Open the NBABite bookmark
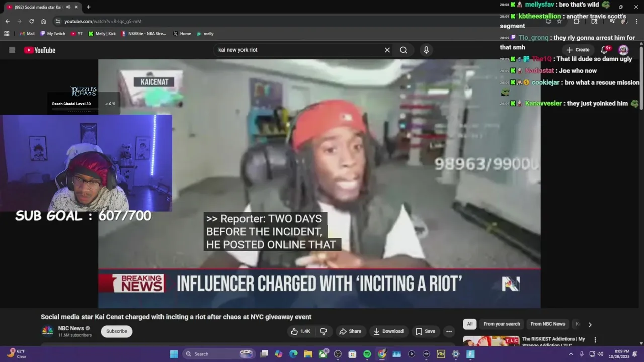This screenshot has width=644, height=362. coord(143,34)
